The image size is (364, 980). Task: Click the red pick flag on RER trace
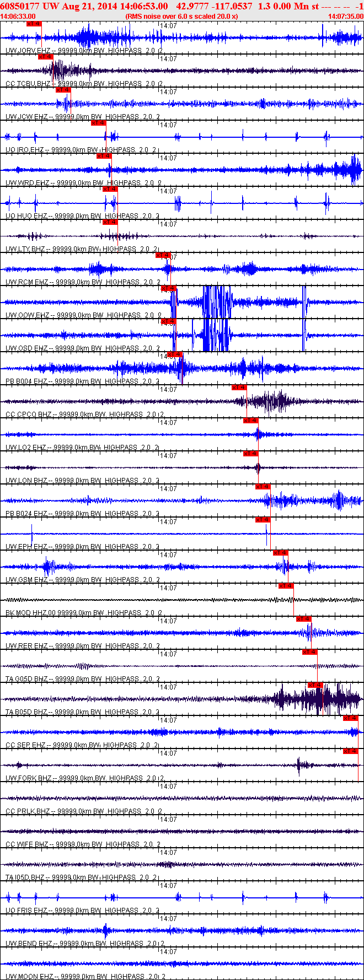click(304, 619)
